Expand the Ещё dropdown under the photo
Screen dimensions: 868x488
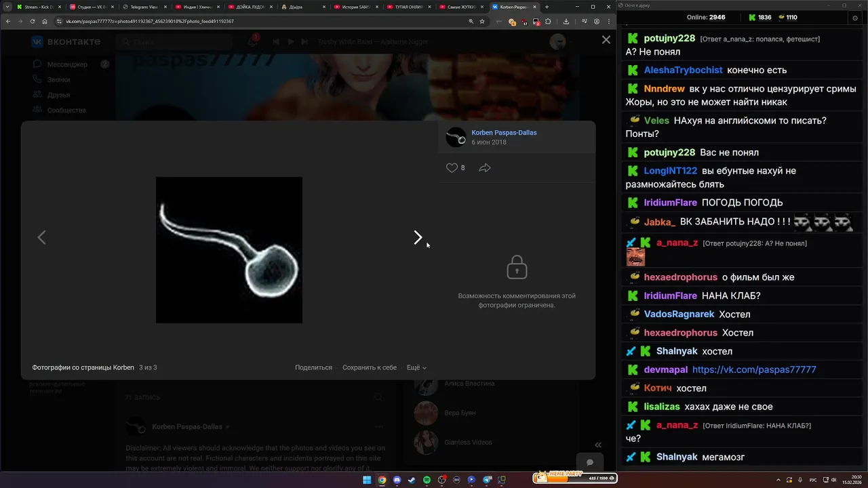point(416,367)
